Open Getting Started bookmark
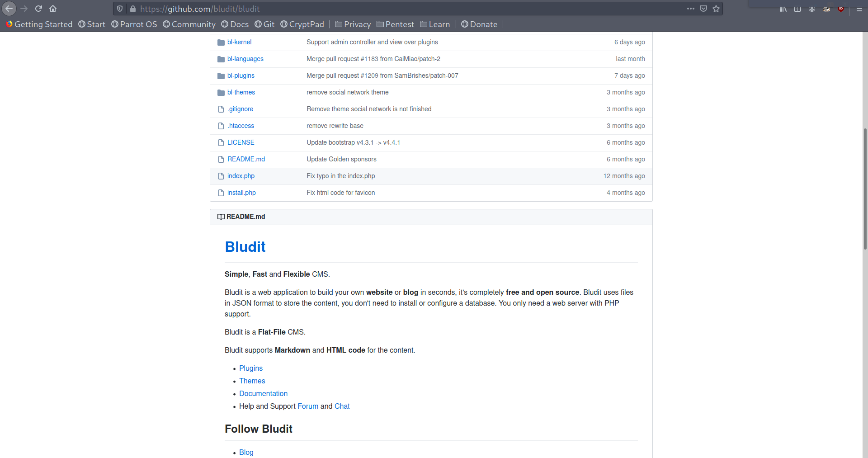 pos(39,24)
